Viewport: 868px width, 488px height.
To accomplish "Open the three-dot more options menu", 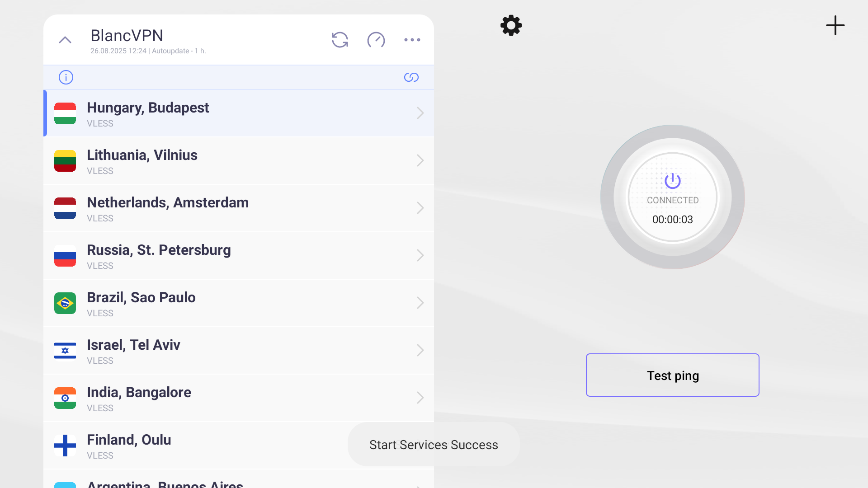I will pyautogui.click(x=412, y=40).
